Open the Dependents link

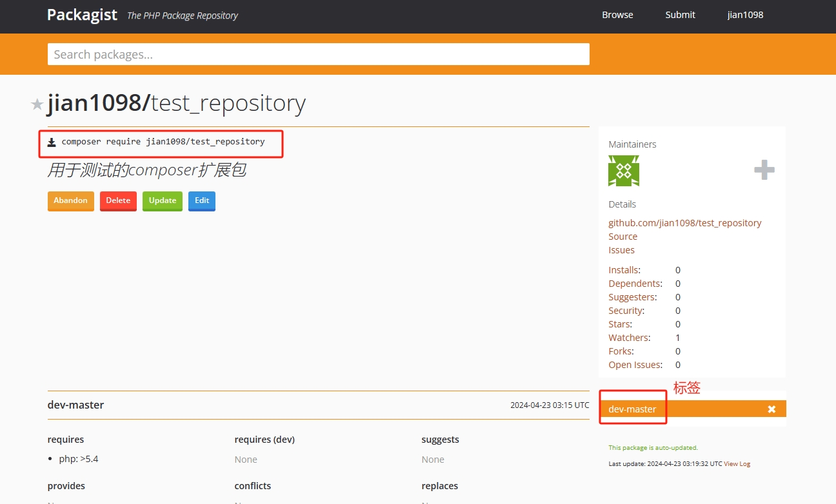click(x=635, y=284)
